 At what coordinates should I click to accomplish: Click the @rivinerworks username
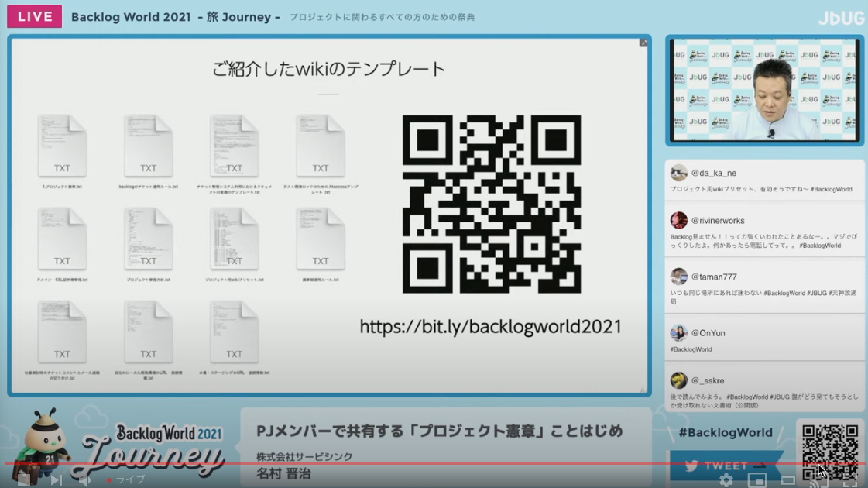coord(718,221)
